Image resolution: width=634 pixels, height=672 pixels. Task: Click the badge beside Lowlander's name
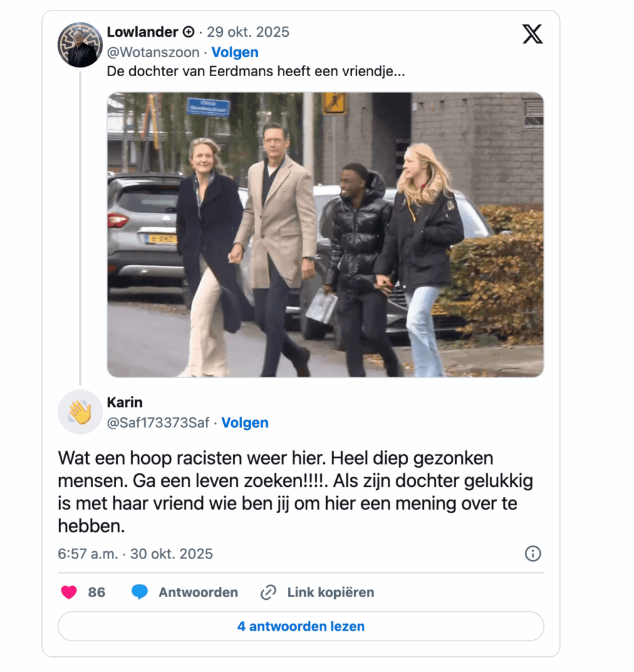188,31
